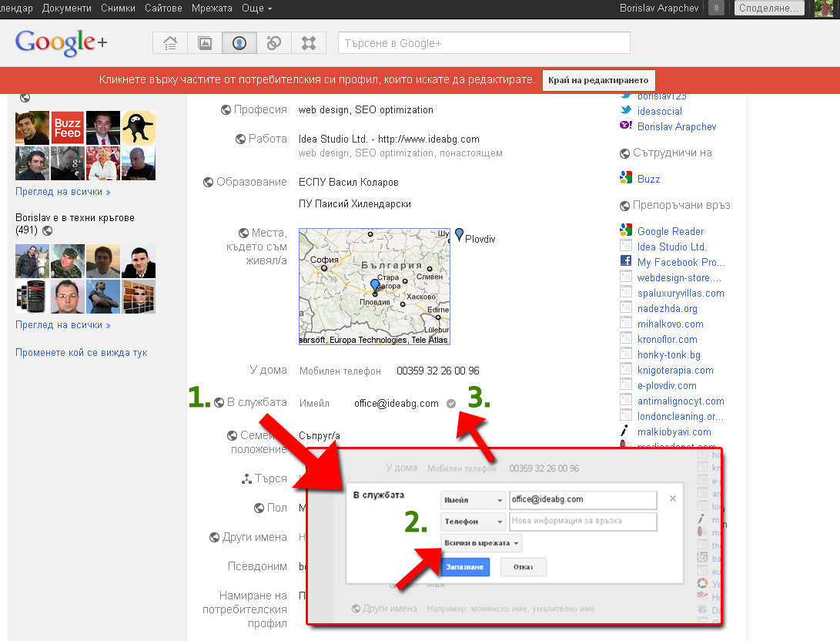Open Сайтове in top bar

[x=163, y=8]
